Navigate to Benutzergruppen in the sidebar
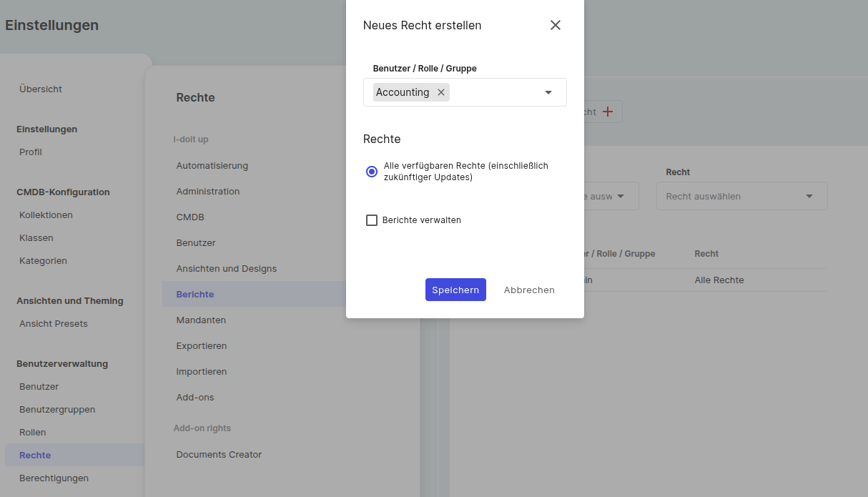 (x=57, y=410)
